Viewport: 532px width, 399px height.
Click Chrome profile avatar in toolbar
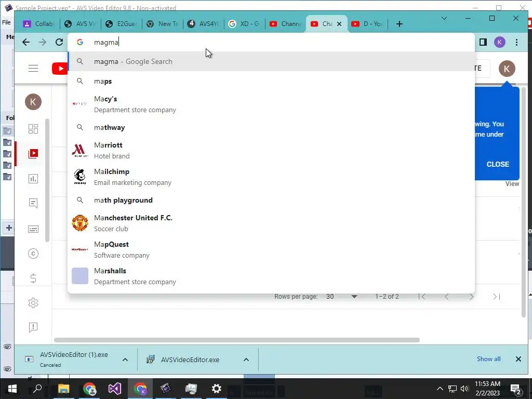coord(499,42)
